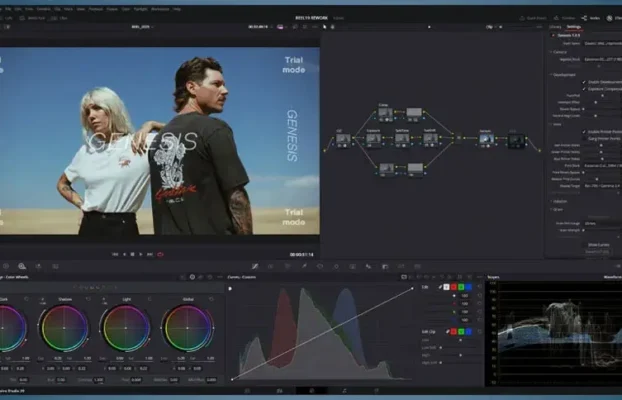Switch to the Deliver page icon
The image size is (622, 400).
click(376, 391)
